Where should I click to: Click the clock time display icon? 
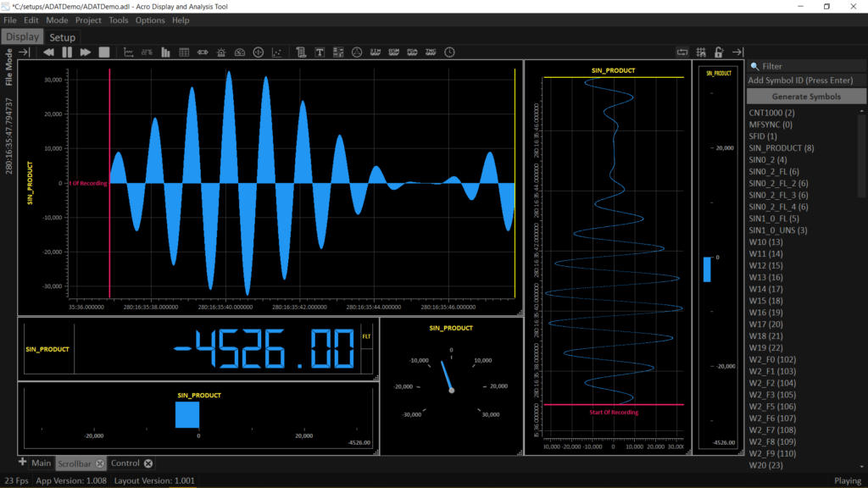coord(449,53)
